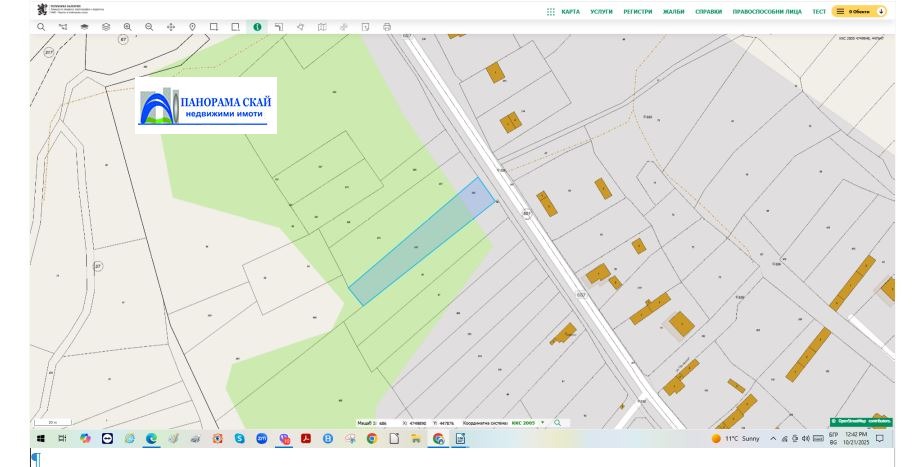Open the map layers panel

point(105,26)
